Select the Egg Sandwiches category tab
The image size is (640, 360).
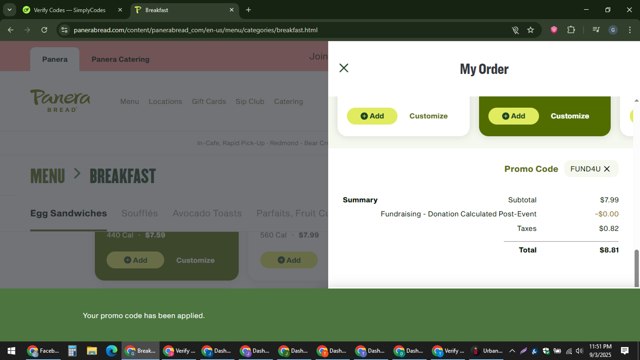point(69,213)
